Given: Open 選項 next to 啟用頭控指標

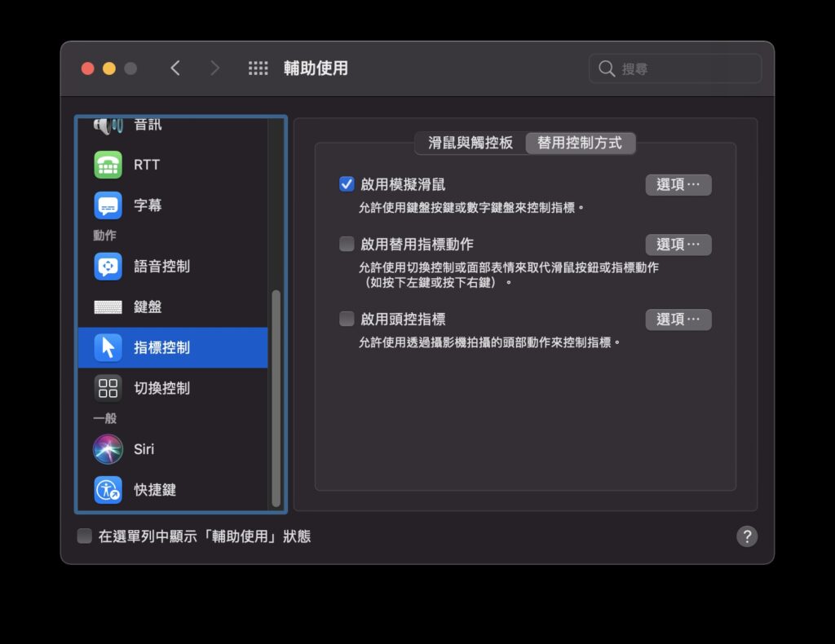Looking at the screenshot, I should 678,320.
